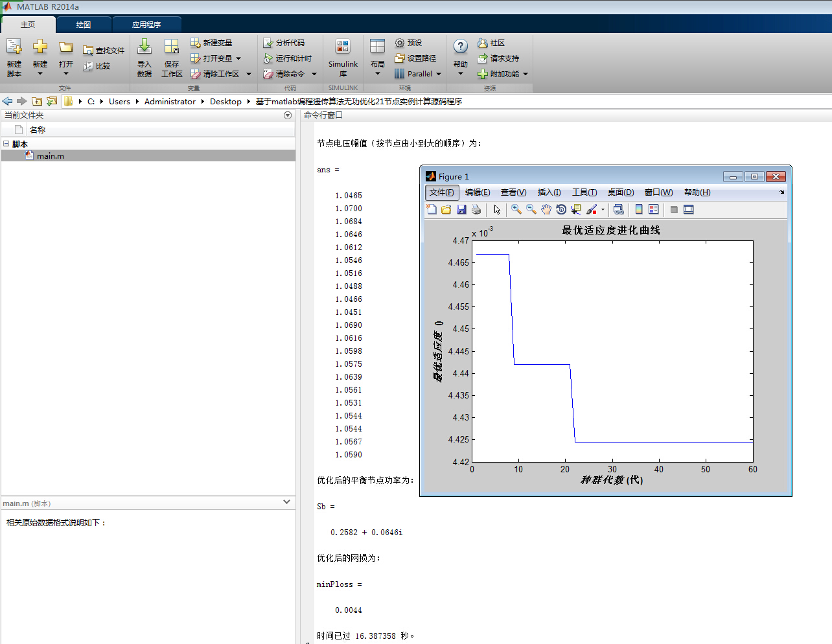The width and height of the screenshot is (832, 644).
Task: Click Compare (比较) in the ribbon
Action: [x=97, y=65]
